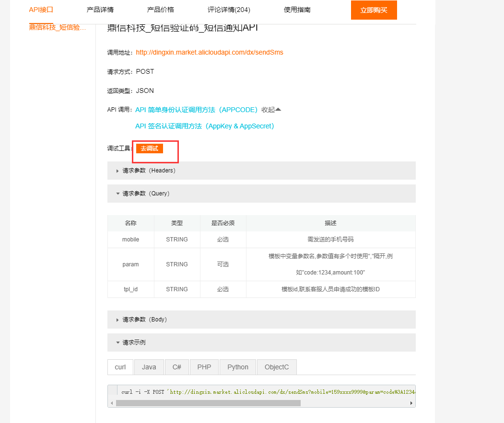Select the curl example tab
This screenshot has height=423, width=504.
(120, 367)
